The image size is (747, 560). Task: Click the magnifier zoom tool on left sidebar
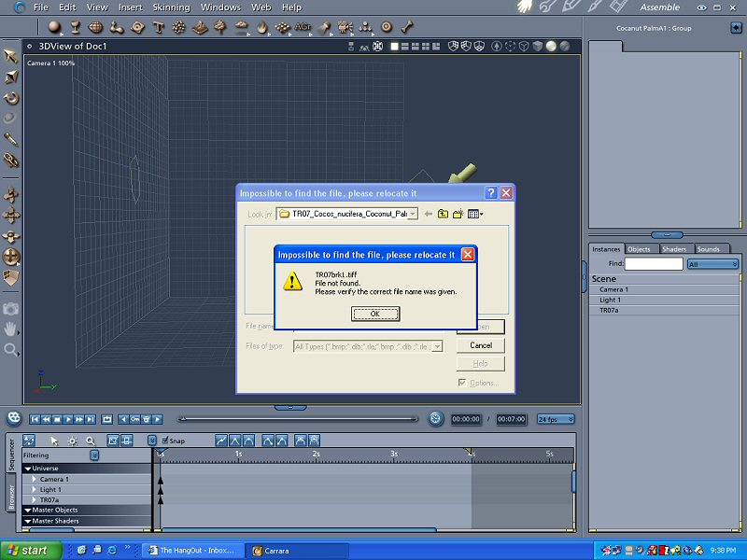point(11,350)
